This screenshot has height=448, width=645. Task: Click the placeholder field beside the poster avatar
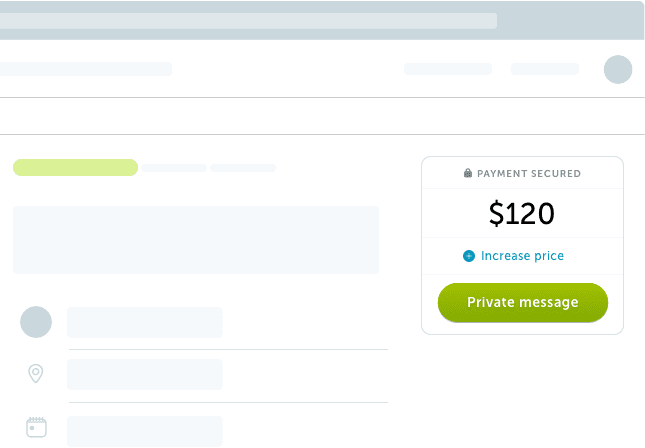[x=145, y=323]
